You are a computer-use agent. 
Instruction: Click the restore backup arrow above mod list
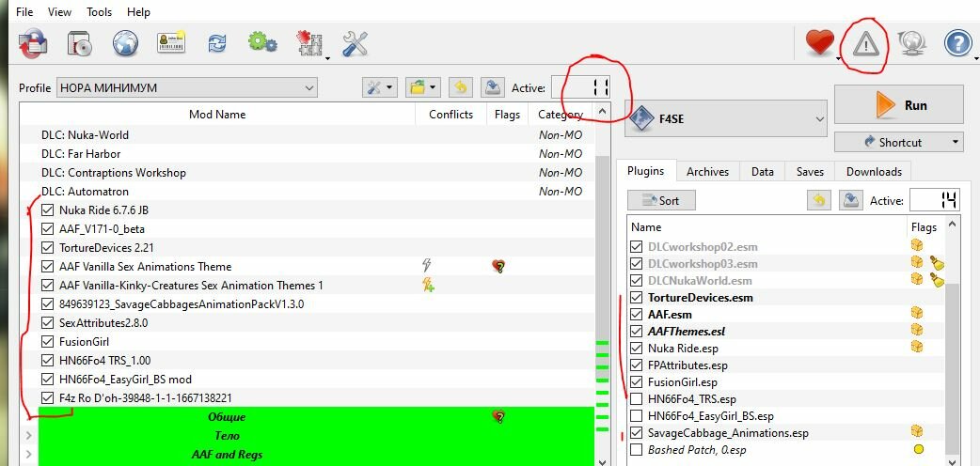click(x=460, y=87)
